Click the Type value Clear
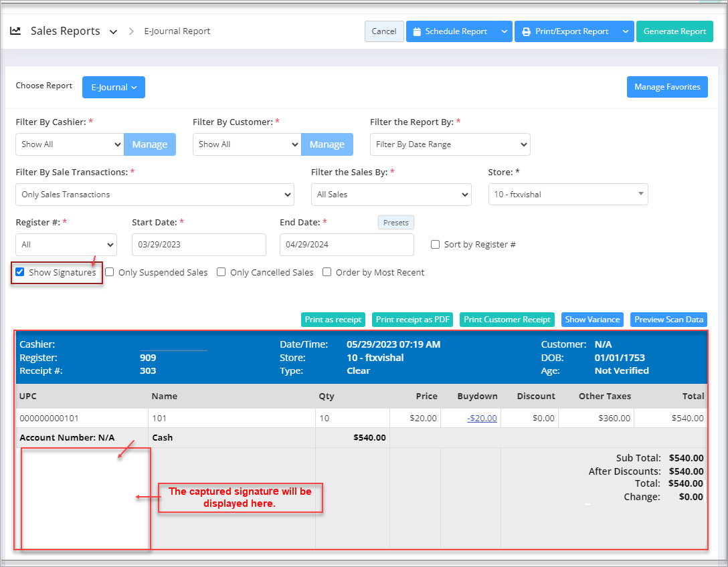728x567 pixels. 359,370
